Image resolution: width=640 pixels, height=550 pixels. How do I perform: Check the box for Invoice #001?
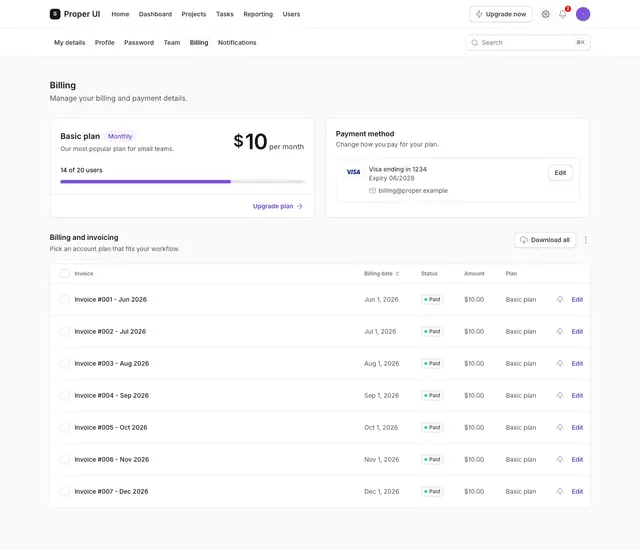pyautogui.click(x=64, y=299)
